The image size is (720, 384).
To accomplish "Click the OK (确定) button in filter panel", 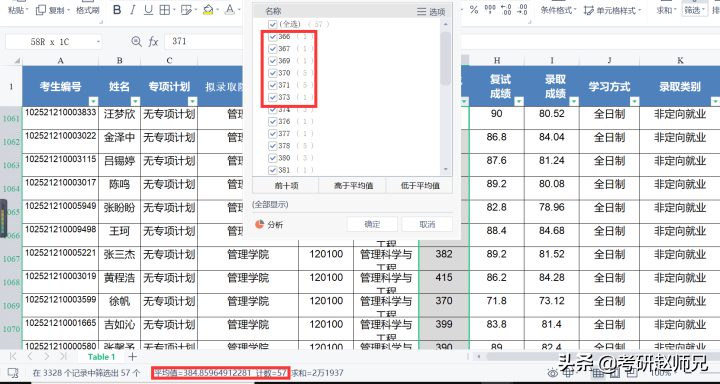I will [x=372, y=224].
